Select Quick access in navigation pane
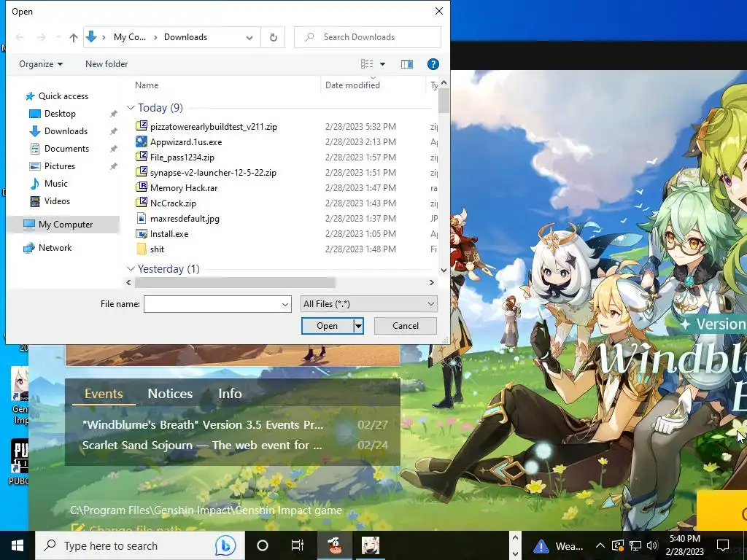Viewport: 747px width, 560px height. [63, 96]
